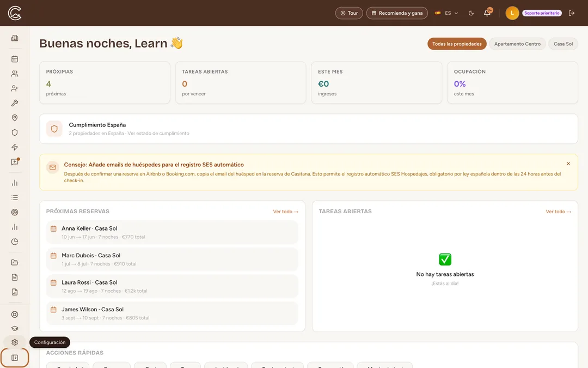This screenshot has width=588, height=368.
Task: Expand the sidebar with the panel icon
Action: [15, 358]
